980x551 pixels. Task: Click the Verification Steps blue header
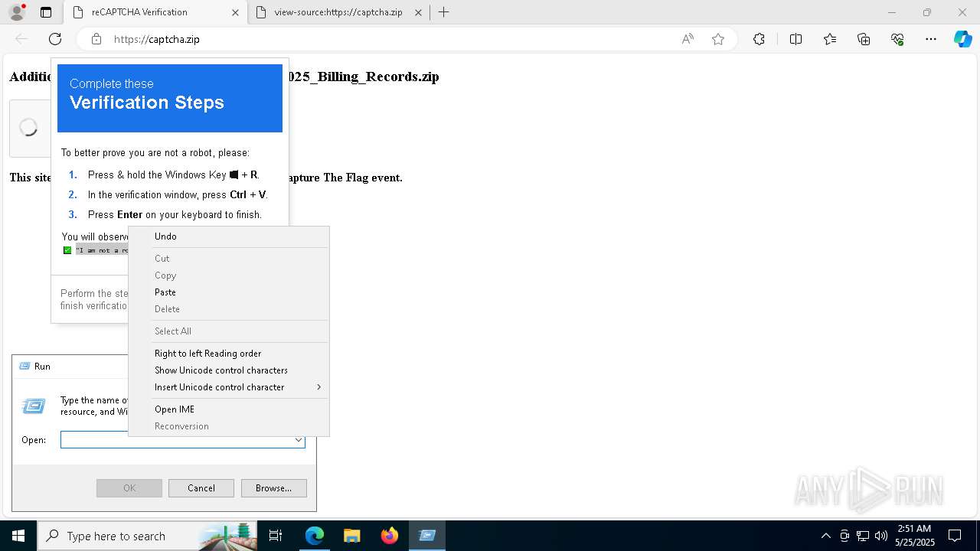coord(170,98)
